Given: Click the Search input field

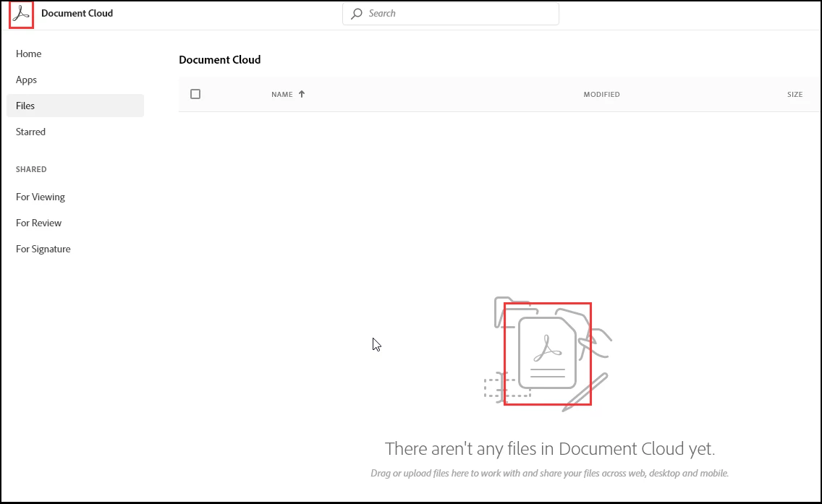Looking at the screenshot, I should 451,14.
